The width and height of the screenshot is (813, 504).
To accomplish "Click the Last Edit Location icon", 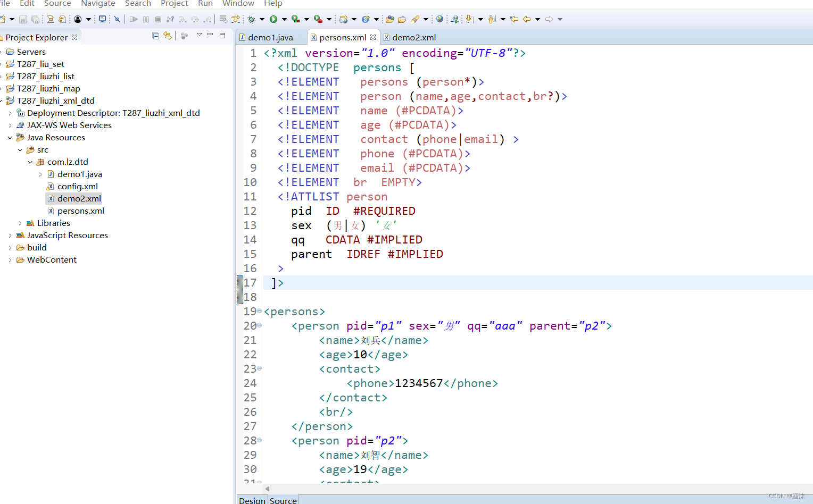I will (x=513, y=19).
